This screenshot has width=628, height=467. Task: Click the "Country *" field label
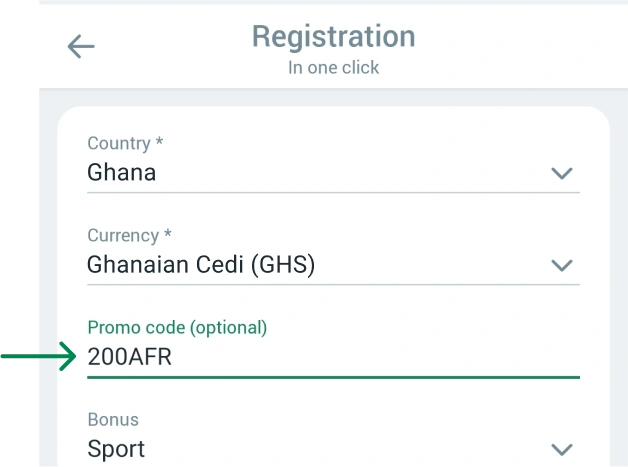tap(125, 143)
